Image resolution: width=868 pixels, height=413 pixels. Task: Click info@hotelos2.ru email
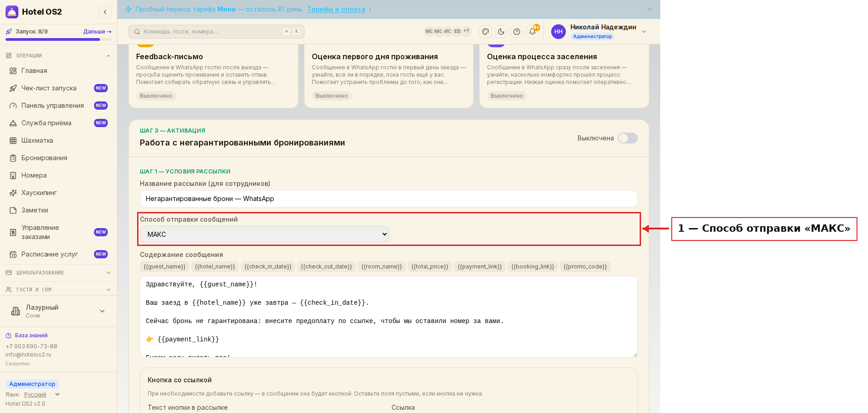(28, 355)
